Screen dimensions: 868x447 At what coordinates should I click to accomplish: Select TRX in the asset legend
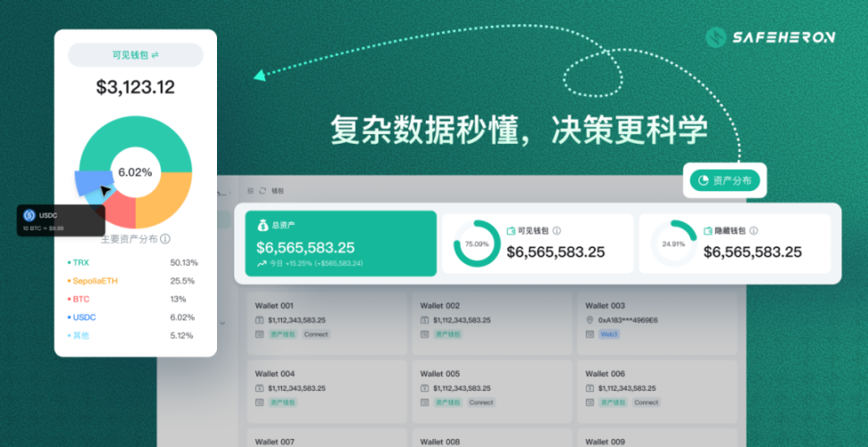(80, 263)
